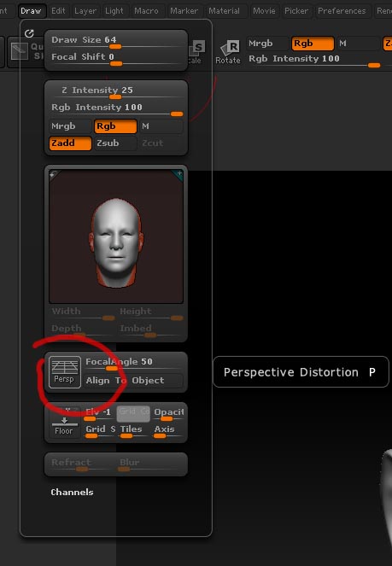
Task: Toggle Rgb button in Draw palette
Action: [x=115, y=126]
